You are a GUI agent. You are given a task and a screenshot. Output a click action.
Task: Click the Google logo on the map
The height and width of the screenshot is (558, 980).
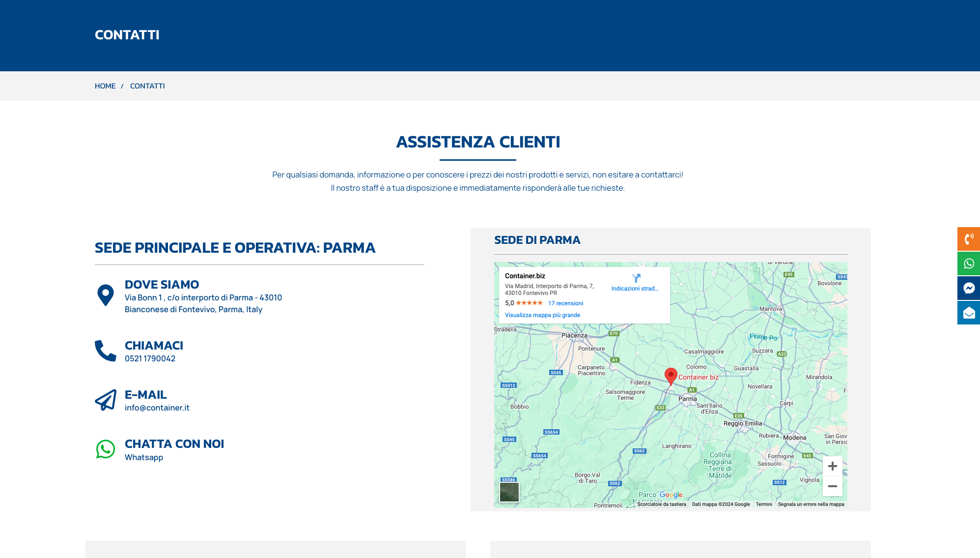670,495
